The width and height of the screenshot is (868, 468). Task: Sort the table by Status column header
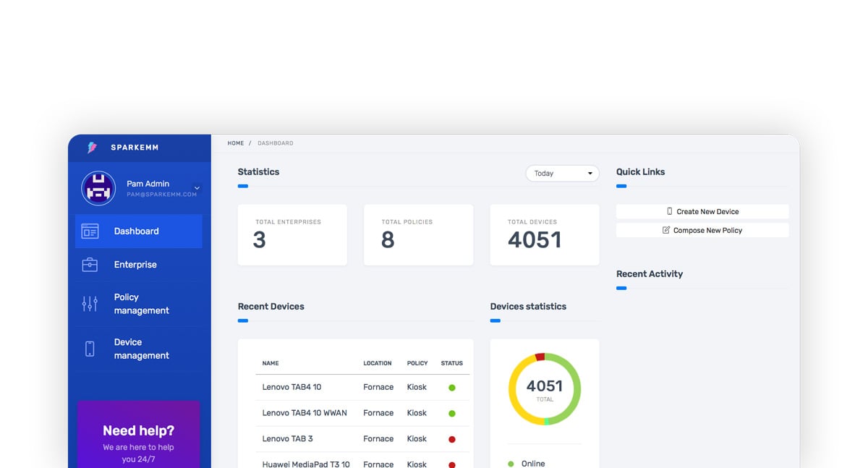(x=451, y=363)
